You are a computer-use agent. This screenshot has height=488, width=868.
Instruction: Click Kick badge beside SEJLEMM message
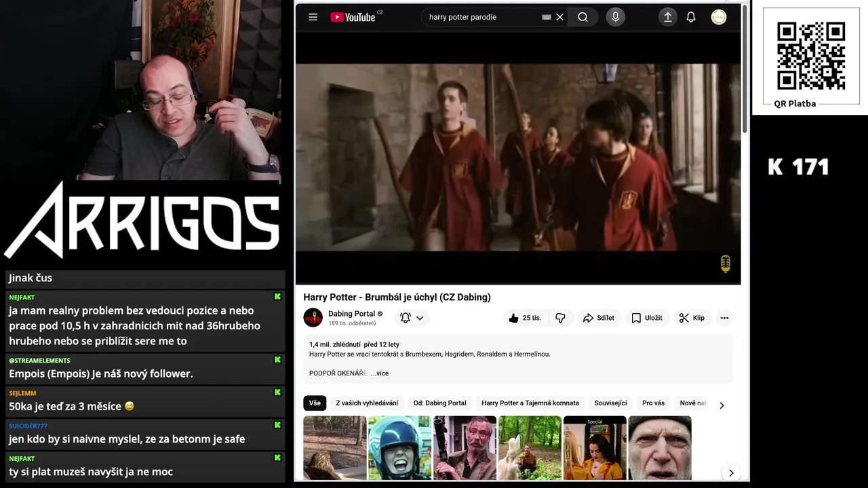point(277,392)
